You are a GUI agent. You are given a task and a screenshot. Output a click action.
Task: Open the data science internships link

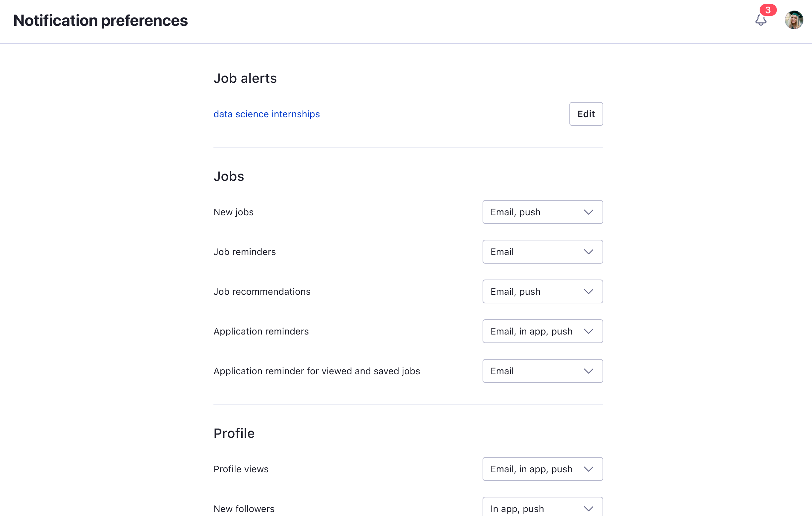click(266, 114)
